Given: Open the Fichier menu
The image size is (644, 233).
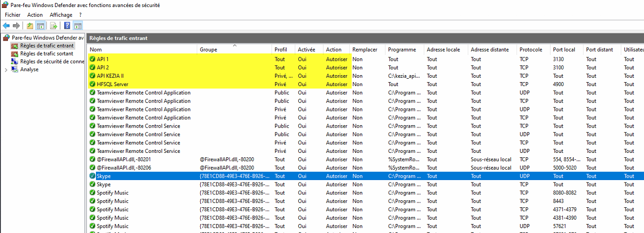Looking at the screenshot, I should 13,15.
